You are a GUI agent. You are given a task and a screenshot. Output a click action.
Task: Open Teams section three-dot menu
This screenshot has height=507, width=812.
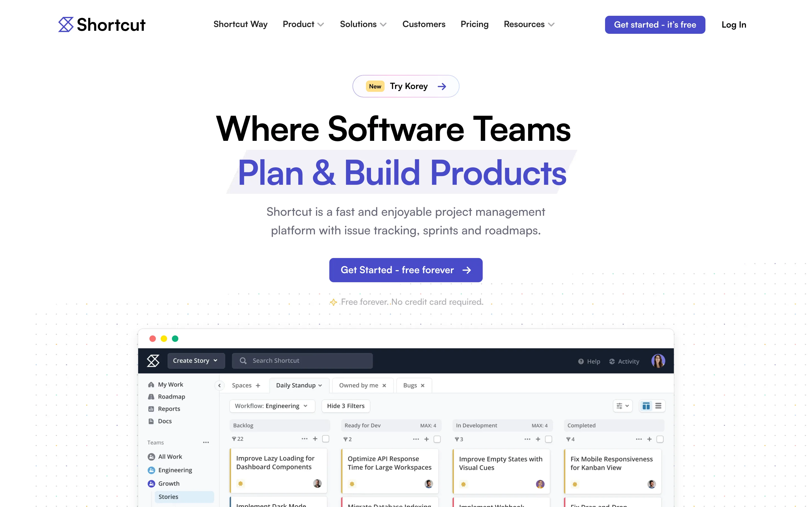pos(206,442)
